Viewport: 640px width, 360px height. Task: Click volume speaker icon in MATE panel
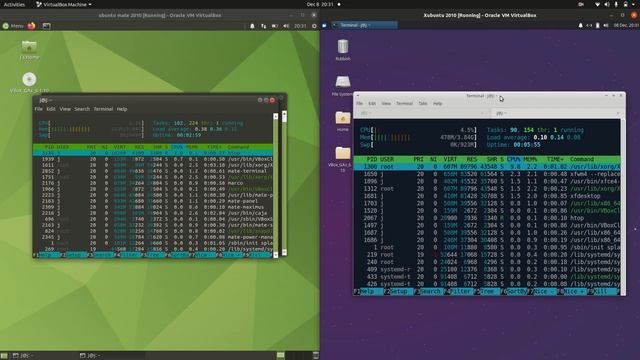tap(286, 26)
